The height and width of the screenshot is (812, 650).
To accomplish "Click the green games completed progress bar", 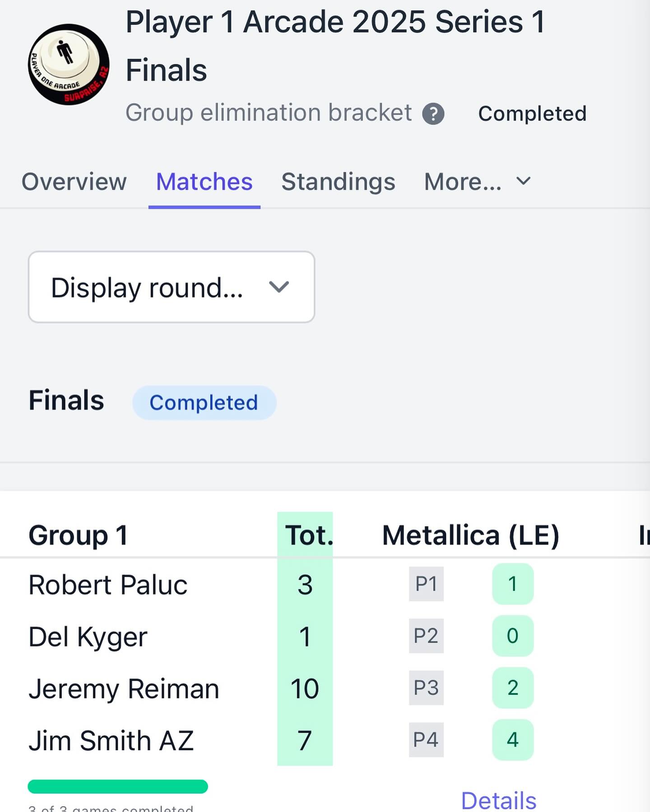I will [x=118, y=786].
